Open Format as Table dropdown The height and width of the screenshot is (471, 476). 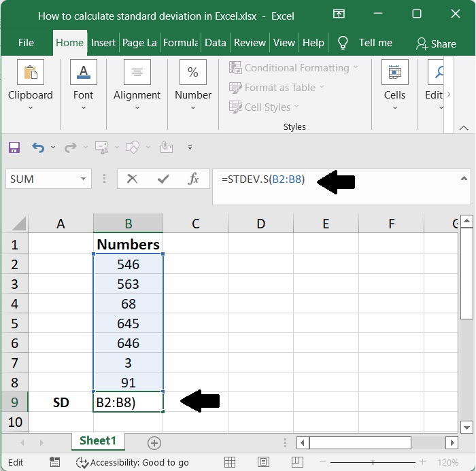(277, 88)
